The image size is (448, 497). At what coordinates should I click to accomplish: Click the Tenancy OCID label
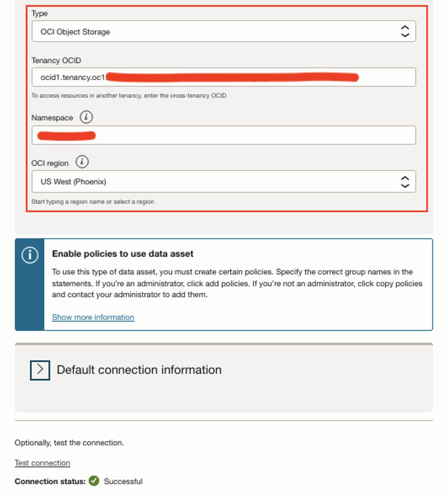[x=56, y=61]
